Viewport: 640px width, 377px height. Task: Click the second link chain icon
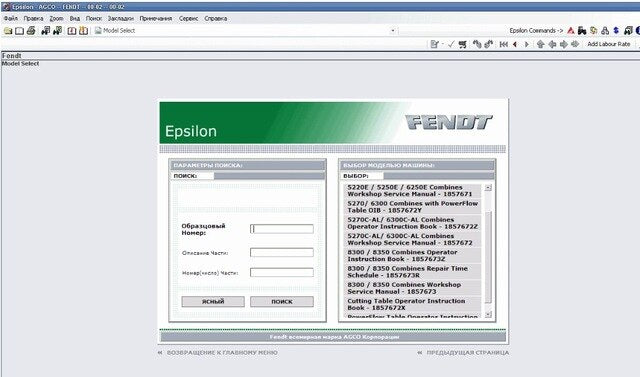click(x=489, y=44)
